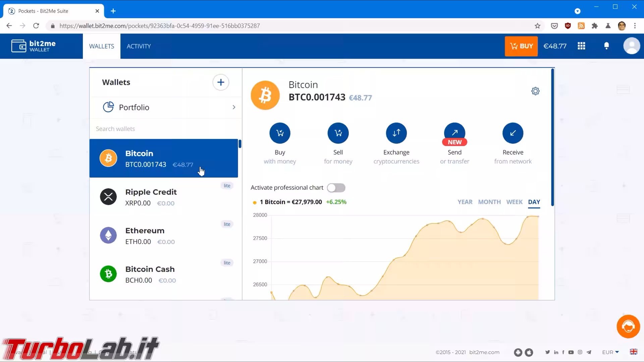Expand Portfolio with chevron arrow
This screenshot has width=644, height=362.
[x=234, y=107]
